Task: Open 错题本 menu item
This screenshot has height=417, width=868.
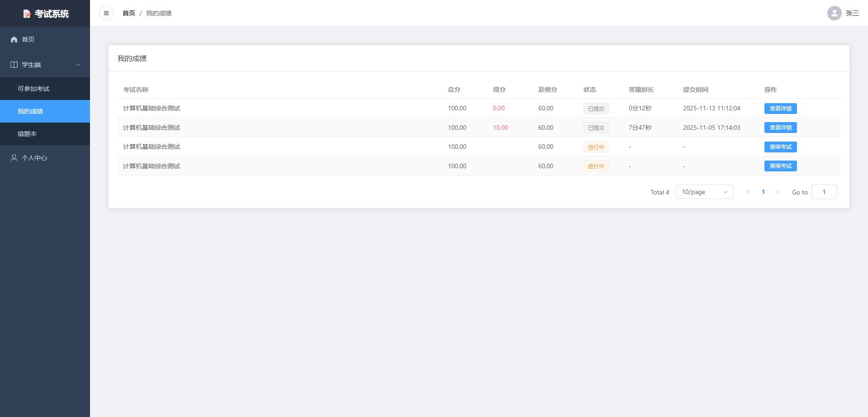Action: click(27, 134)
